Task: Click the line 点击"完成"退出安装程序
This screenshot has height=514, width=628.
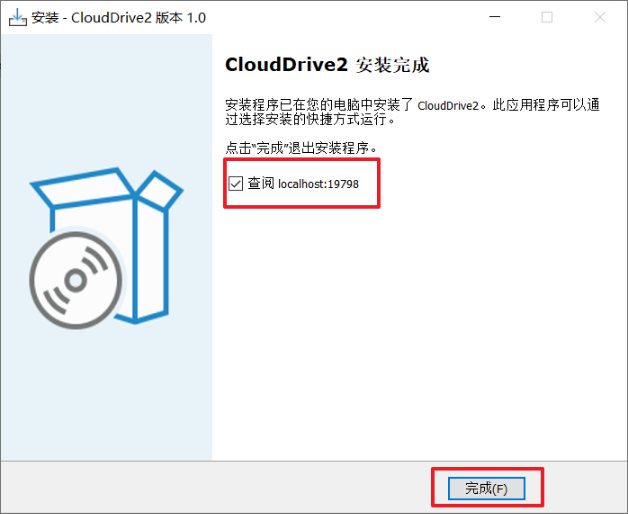Action: point(301,148)
